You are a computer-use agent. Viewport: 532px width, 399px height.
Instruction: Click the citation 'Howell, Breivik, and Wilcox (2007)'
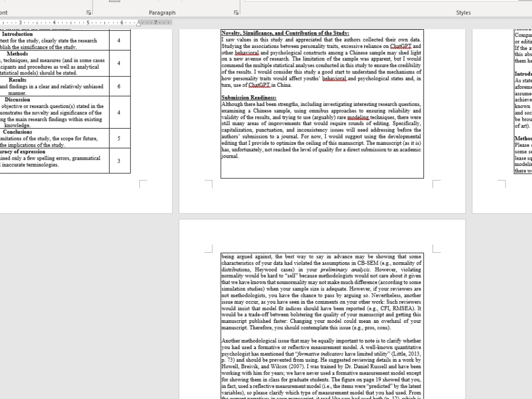coord(263,367)
